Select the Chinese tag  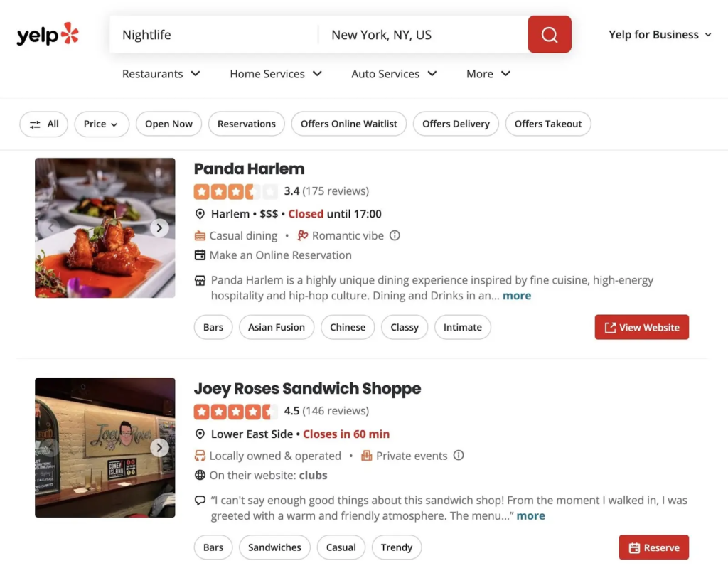347,327
